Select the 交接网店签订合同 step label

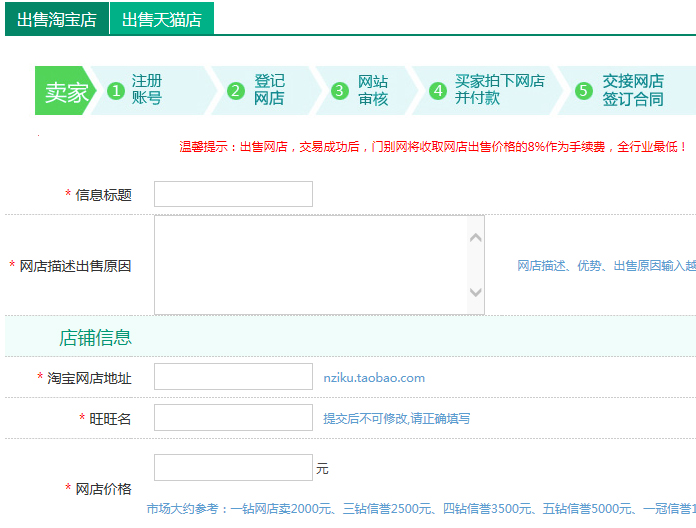click(633, 90)
